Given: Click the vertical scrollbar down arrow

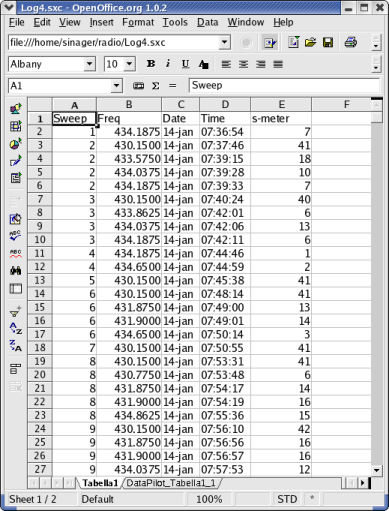Looking at the screenshot, I should click(377, 470).
